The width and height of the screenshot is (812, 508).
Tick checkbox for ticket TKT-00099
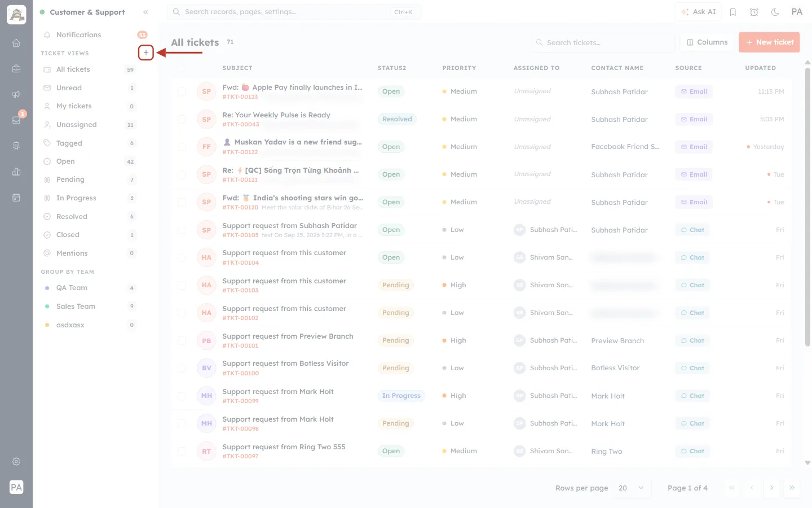click(x=182, y=396)
